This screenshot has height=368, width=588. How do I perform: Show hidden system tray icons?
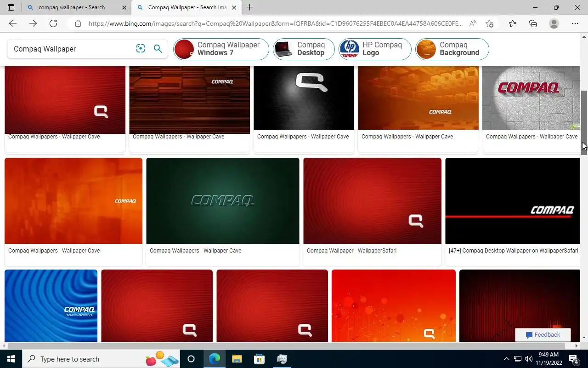pyautogui.click(x=507, y=359)
